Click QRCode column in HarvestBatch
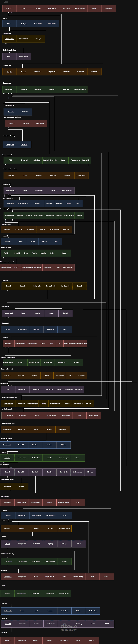The width and height of the screenshot is (138, 644). pyautogui.click(x=90, y=472)
